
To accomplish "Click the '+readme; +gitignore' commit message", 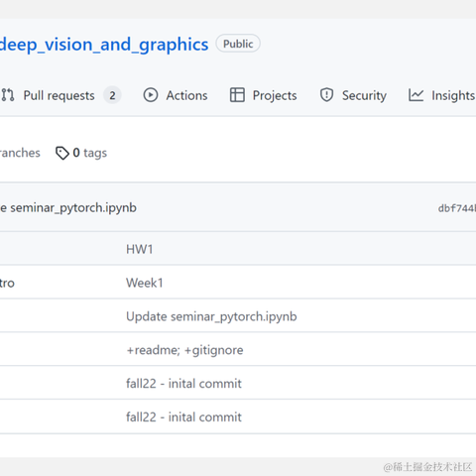I will 184,350.
